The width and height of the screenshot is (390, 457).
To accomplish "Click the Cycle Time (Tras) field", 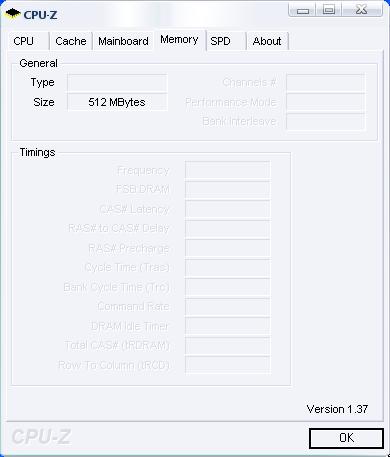I will pyautogui.click(x=227, y=268).
